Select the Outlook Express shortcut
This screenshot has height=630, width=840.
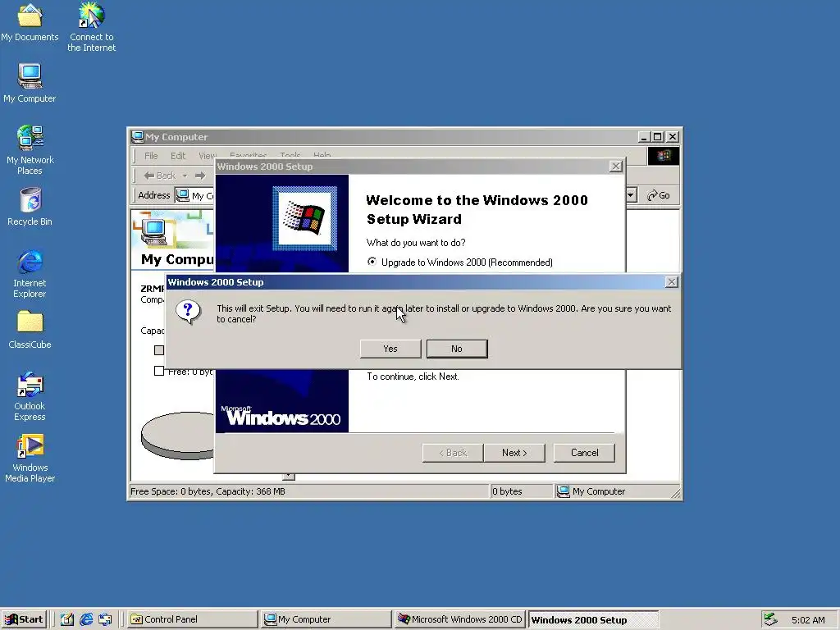tap(30, 396)
